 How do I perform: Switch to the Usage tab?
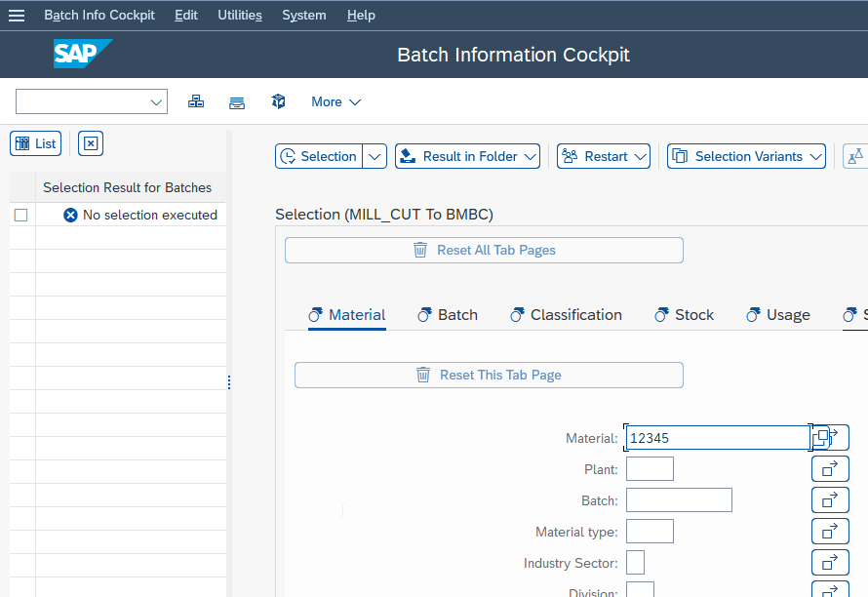point(777,315)
